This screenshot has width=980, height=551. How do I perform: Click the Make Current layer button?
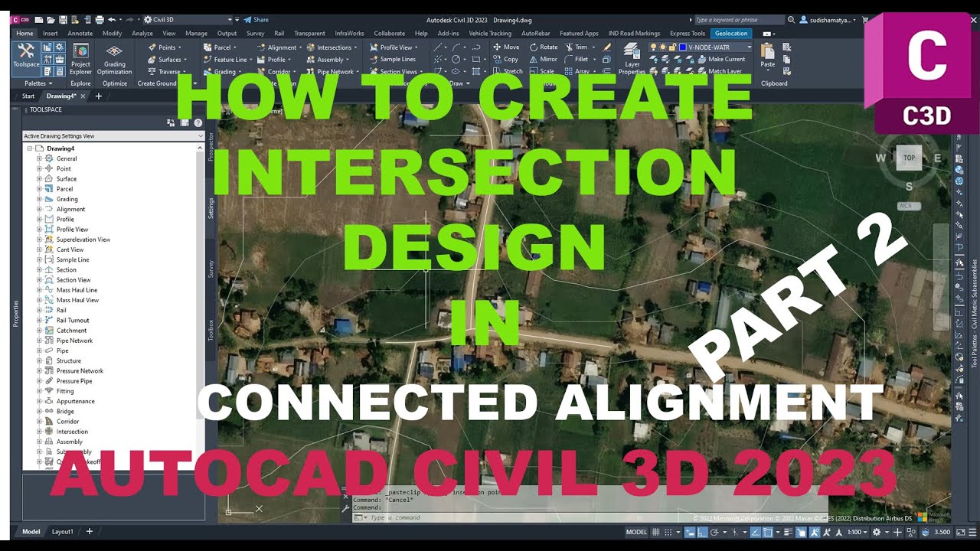720,60
